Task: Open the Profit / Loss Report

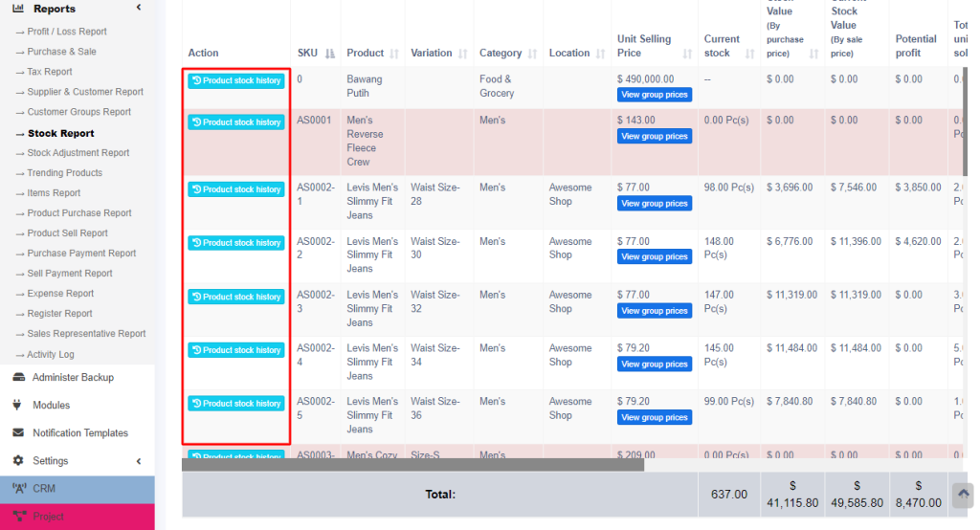Action: [x=67, y=32]
